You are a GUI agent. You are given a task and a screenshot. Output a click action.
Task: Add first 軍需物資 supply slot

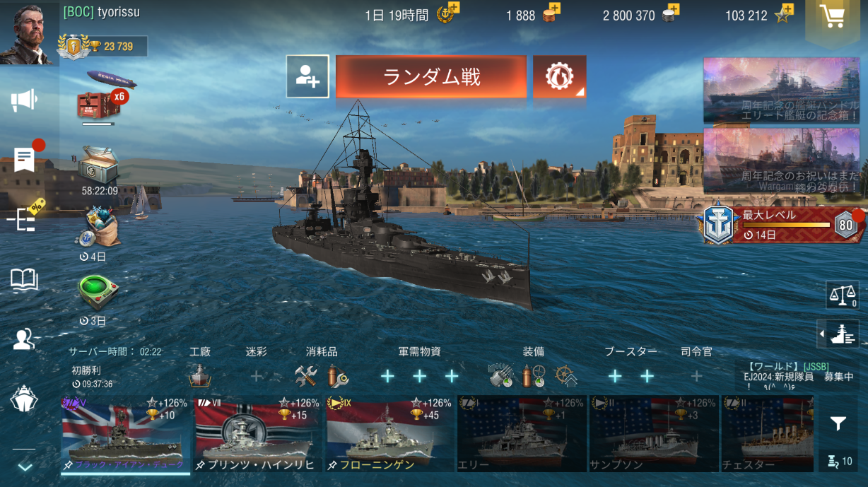pos(387,377)
